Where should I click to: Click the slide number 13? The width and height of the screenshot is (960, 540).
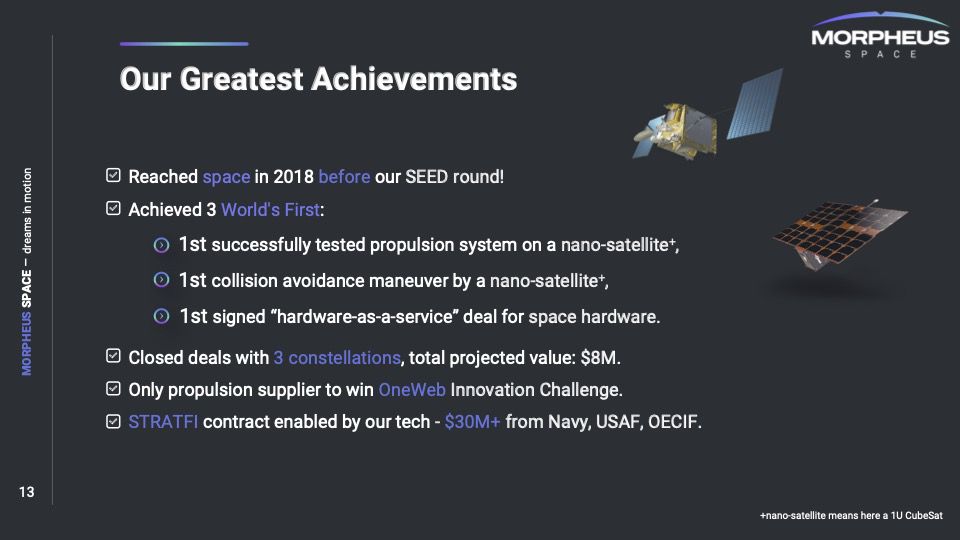[26, 492]
